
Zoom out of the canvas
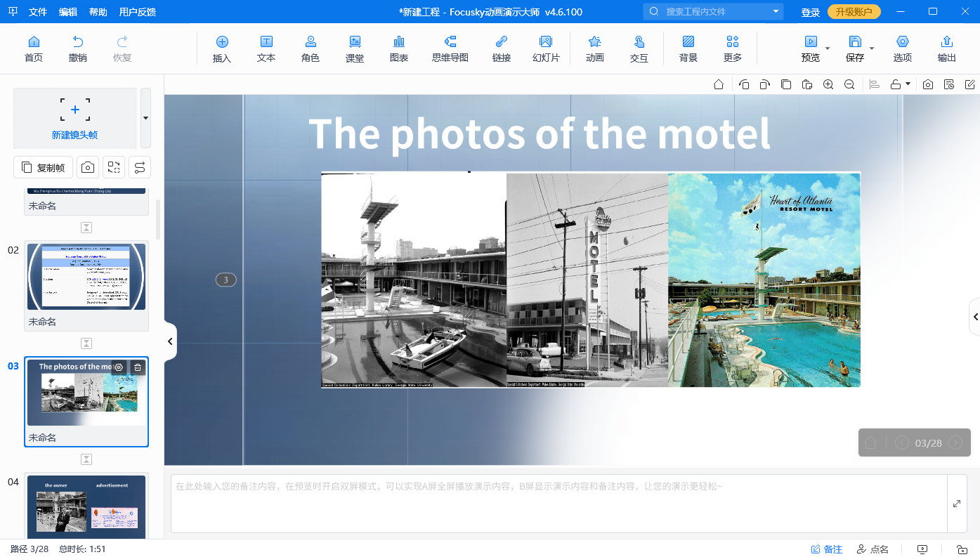click(849, 84)
